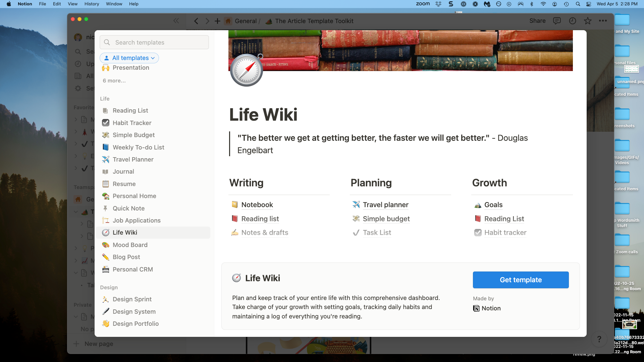The width and height of the screenshot is (644, 362).
Task: Click the plus new tab icon
Action: pos(217,21)
